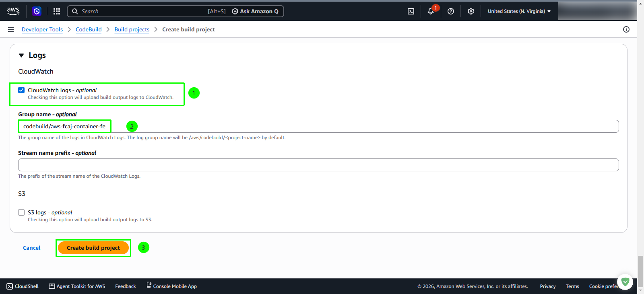Open the help question mark icon
644x294 pixels.
tap(451, 11)
